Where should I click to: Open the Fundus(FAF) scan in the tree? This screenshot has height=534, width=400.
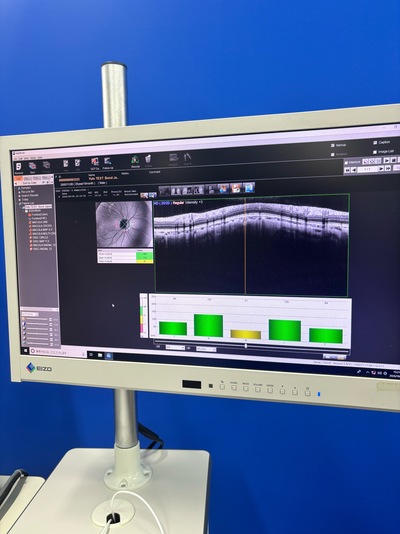click(x=39, y=218)
